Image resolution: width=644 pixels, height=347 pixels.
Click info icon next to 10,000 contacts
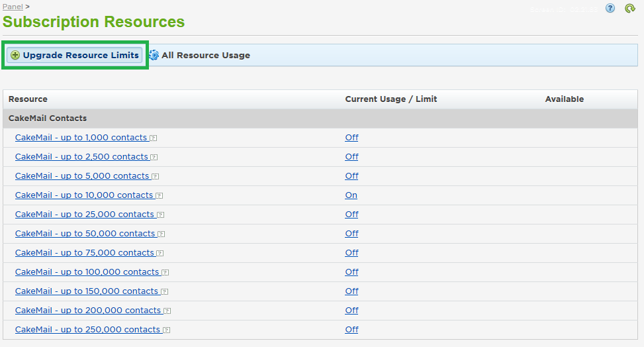160,196
